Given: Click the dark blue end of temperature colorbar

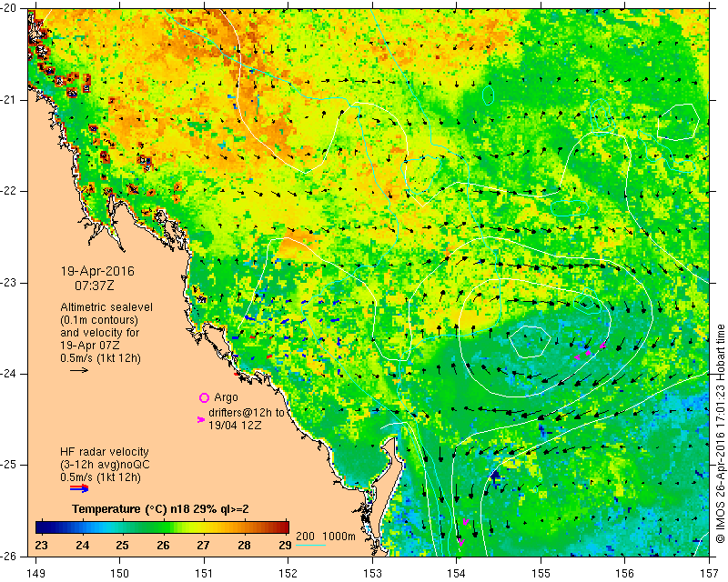Looking at the screenshot, I should point(42,527).
